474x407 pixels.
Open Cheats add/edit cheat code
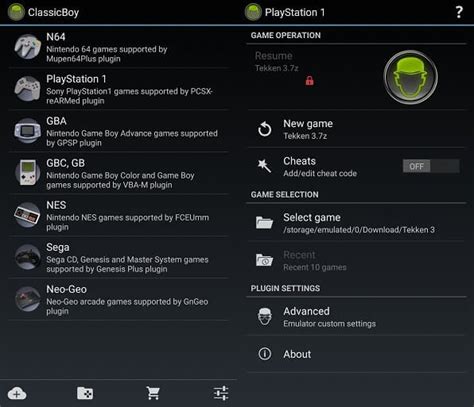tap(356, 166)
